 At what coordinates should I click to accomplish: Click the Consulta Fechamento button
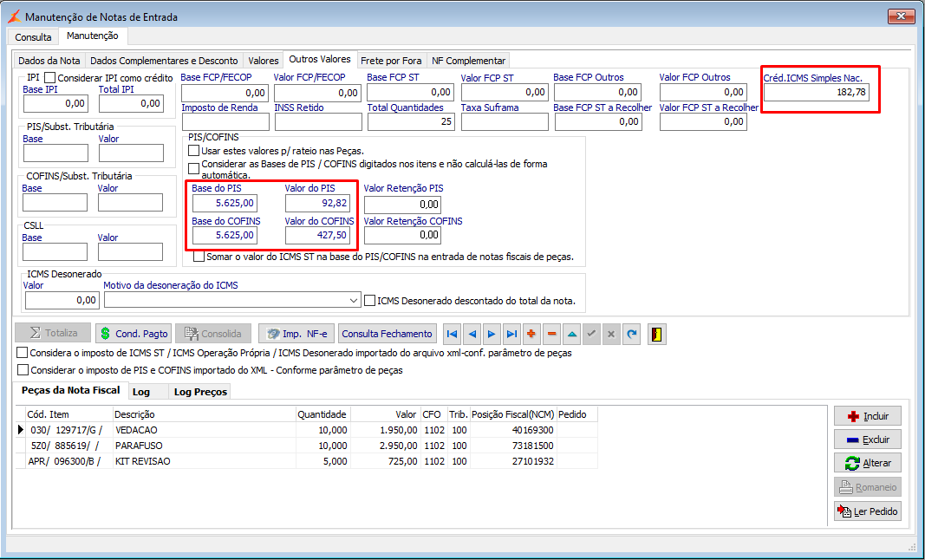pyautogui.click(x=388, y=334)
